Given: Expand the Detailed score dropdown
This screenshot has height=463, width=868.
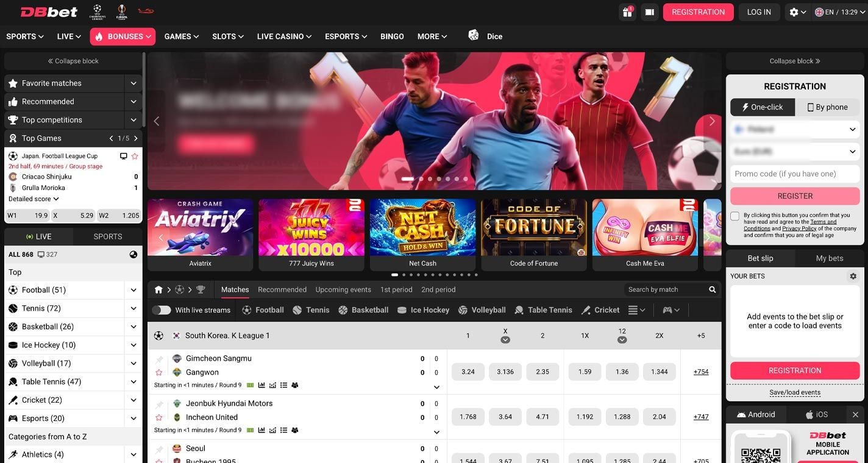Looking at the screenshot, I should (x=34, y=199).
